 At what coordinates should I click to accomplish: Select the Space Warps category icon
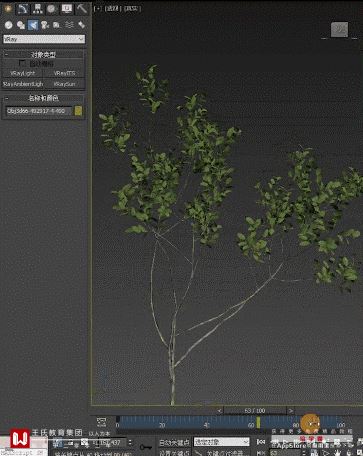coord(69,25)
